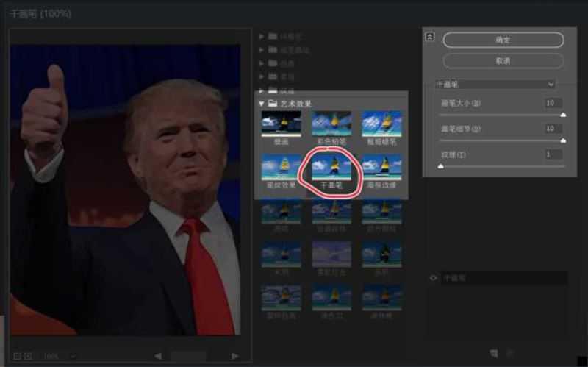Select the 塑料包装 (Plastic Wrap) filter thumbnail

point(282,298)
